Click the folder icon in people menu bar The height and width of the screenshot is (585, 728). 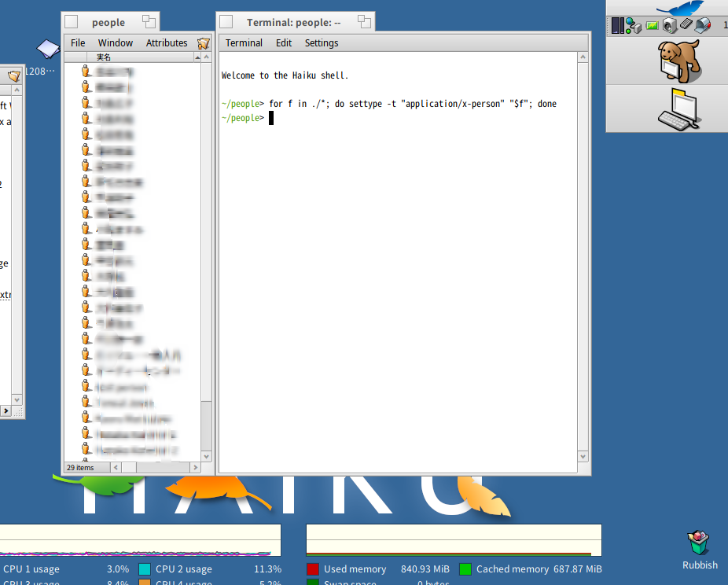click(x=204, y=43)
